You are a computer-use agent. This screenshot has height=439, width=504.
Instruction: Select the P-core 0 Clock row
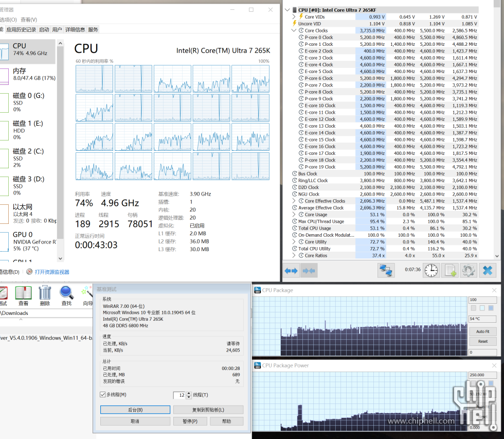(x=385, y=37)
